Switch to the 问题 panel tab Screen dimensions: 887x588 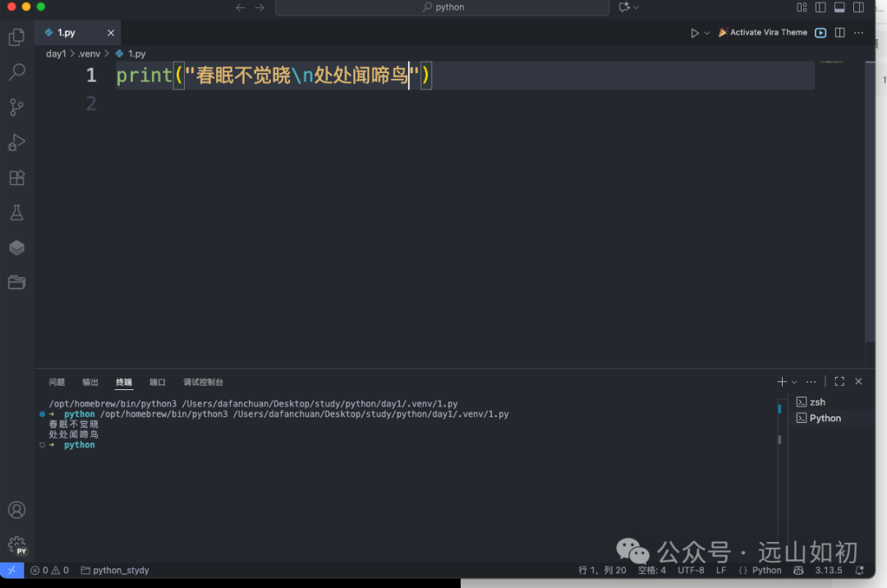[x=57, y=382]
